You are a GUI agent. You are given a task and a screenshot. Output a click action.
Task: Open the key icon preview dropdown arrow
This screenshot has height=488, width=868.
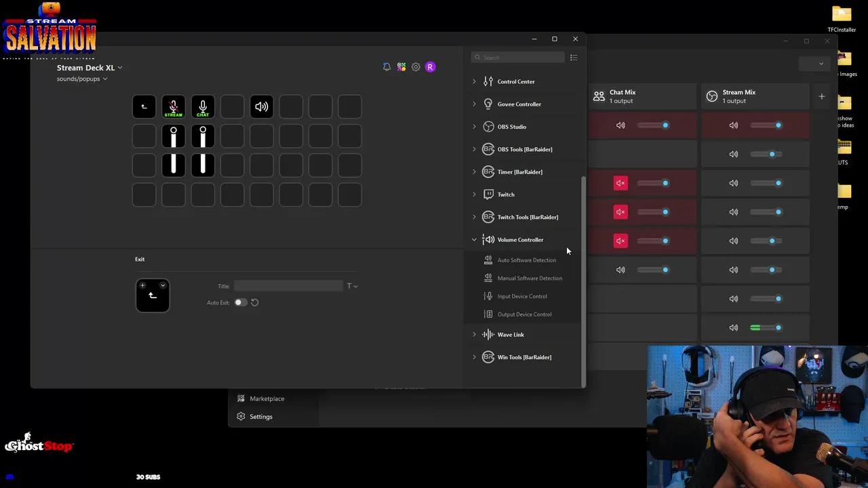click(x=163, y=285)
